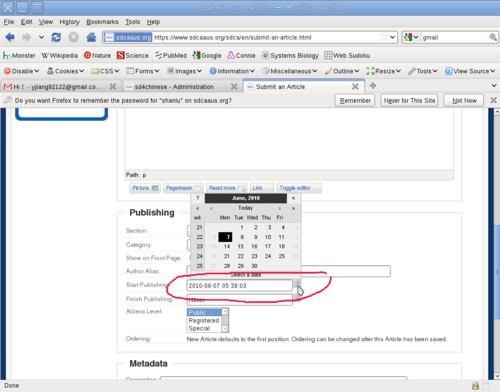Go to previous year in calendar
Image resolution: width=500 pixels, height=392 pixels.
197,208
